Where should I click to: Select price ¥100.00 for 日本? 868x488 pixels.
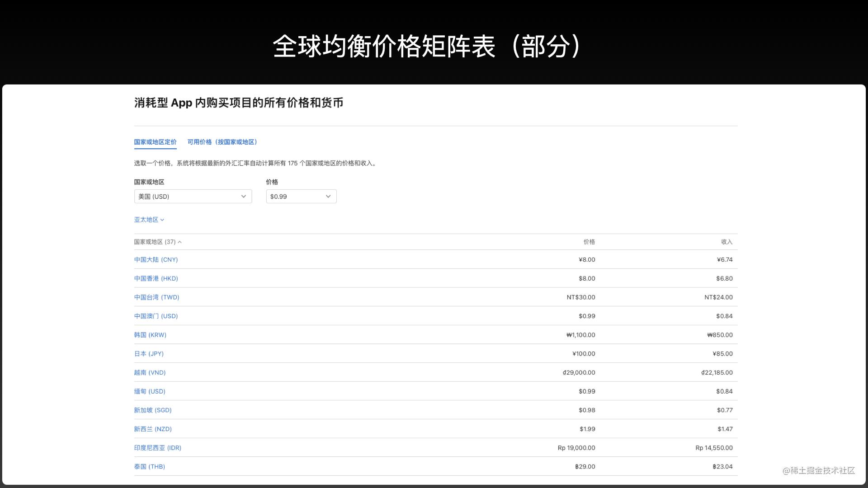[584, 354]
